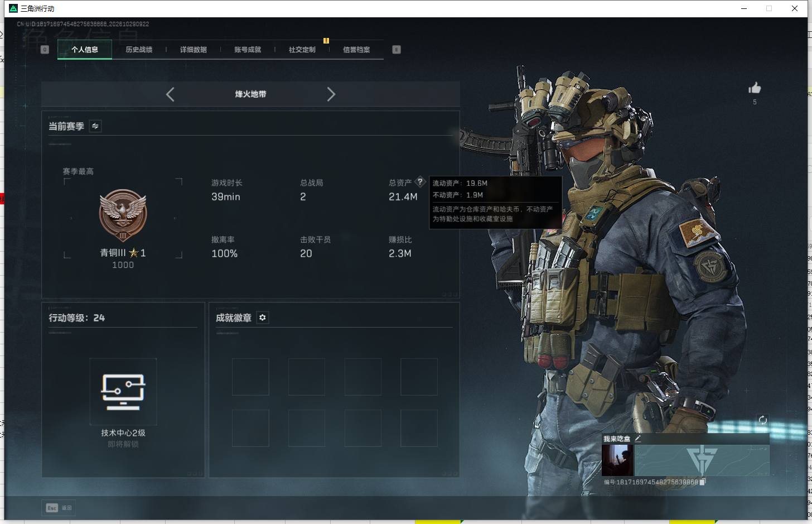
Task: Maximize the 三角洲行动 window
Action: [769, 8]
